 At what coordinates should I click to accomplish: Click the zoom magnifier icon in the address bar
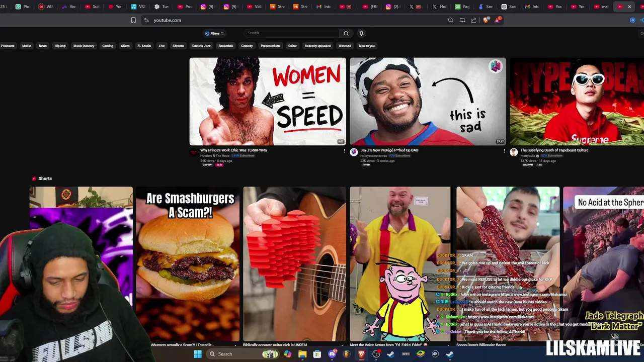coord(451,20)
